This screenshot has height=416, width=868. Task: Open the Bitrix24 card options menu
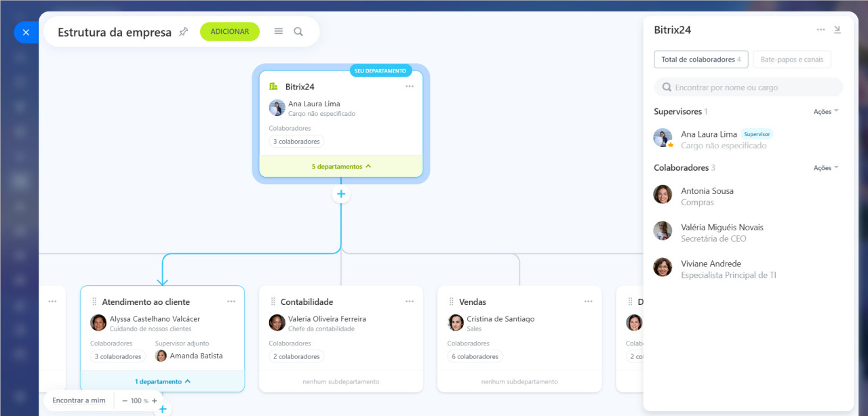410,87
